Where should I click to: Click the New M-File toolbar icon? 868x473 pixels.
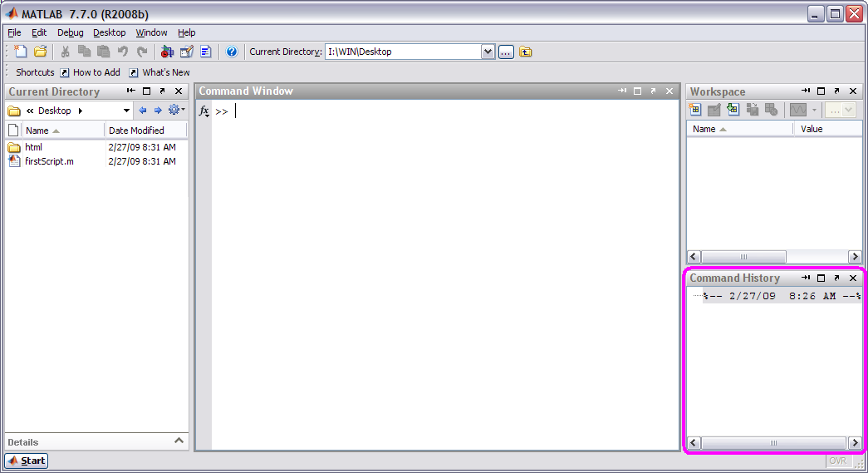pos(22,52)
